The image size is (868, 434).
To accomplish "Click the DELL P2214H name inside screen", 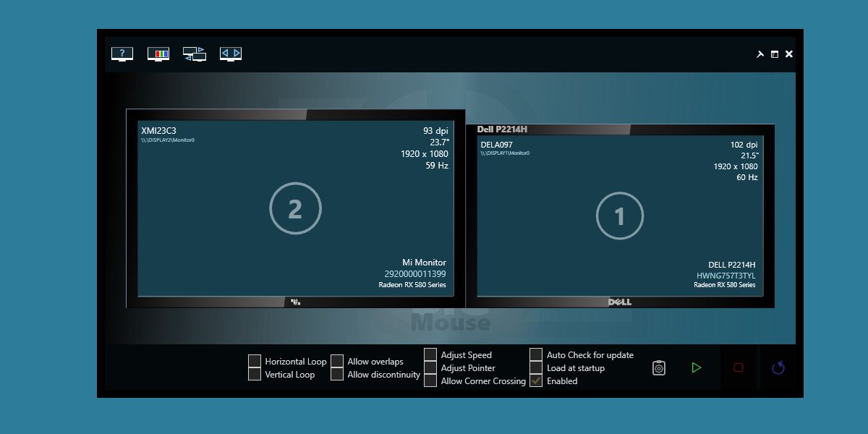I will (x=731, y=265).
